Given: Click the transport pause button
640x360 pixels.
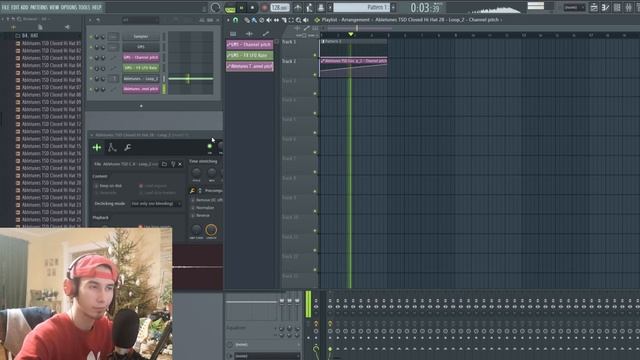Looking at the screenshot, I should (241, 8).
